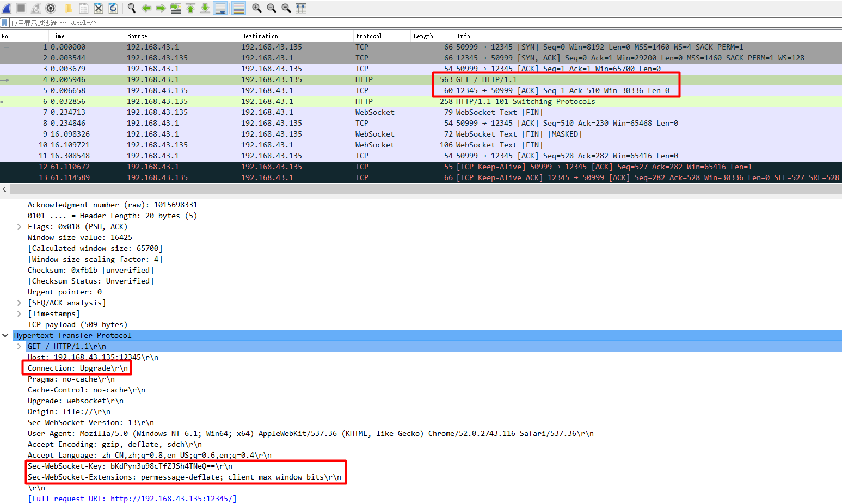This screenshot has height=504, width=842.
Task: Start a new capture with the shark fin icon
Action: 6,8
